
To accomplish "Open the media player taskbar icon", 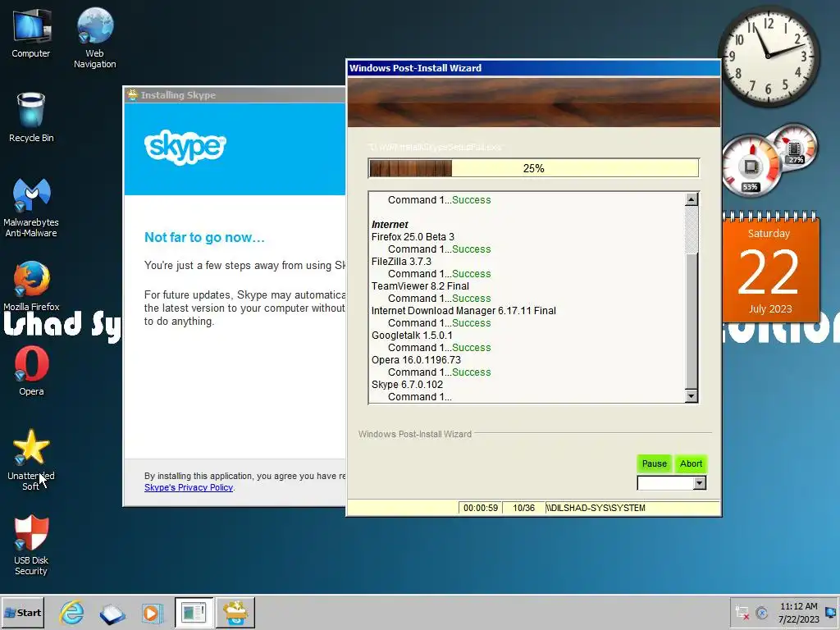I will tap(152, 612).
